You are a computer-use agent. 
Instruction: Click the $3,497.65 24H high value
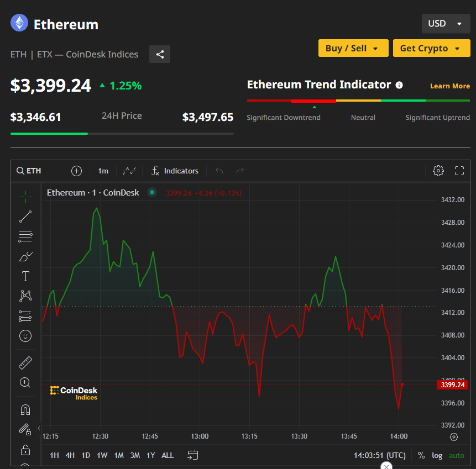click(208, 117)
